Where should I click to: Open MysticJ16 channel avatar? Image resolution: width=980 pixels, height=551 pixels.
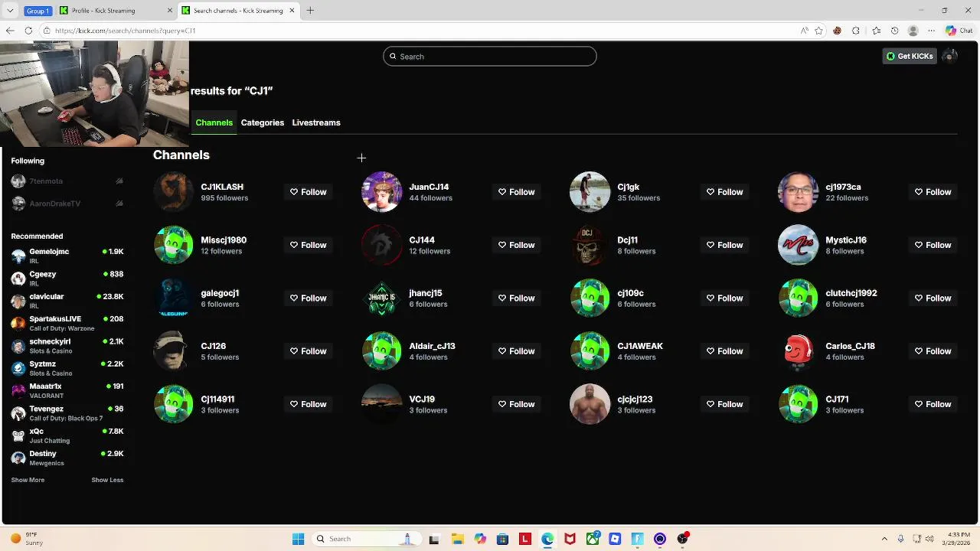pyautogui.click(x=799, y=245)
